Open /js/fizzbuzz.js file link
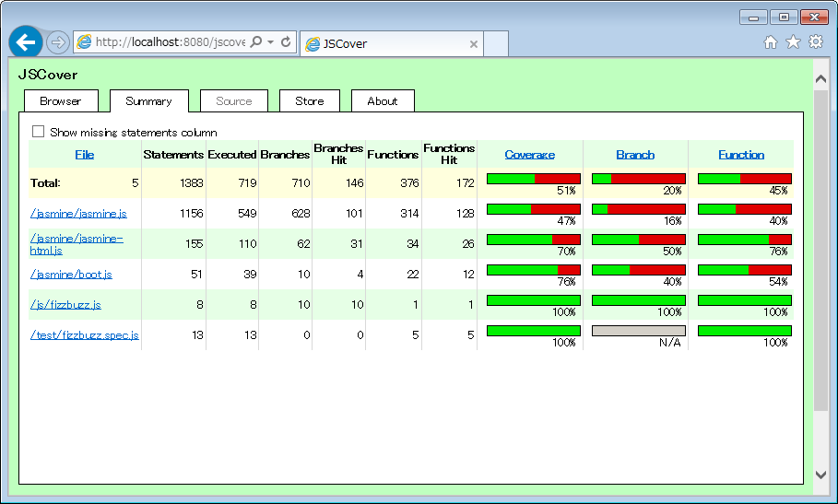Image resolution: width=838 pixels, height=504 pixels. coord(65,305)
